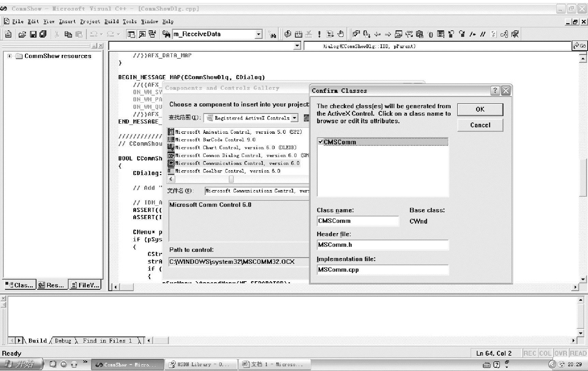The image size is (588, 371).
Task: Close the workspace pane
Action: (x=101, y=46)
